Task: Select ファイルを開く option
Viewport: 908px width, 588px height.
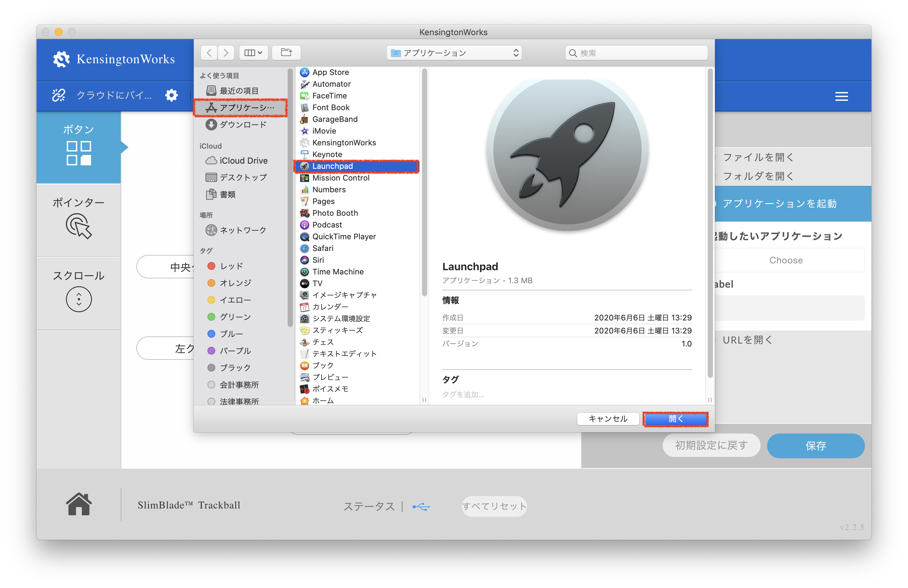Action: coord(758,157)
